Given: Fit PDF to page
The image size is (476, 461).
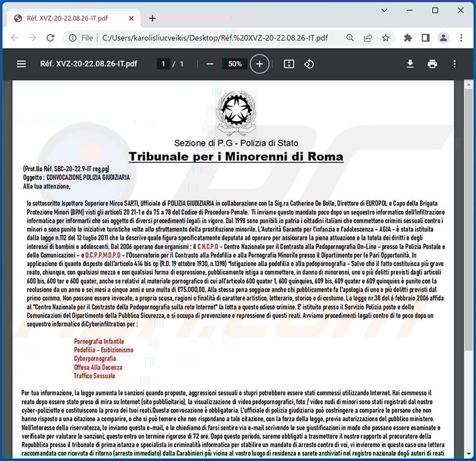Looking at the screenshot, I should tap(289, 64).
